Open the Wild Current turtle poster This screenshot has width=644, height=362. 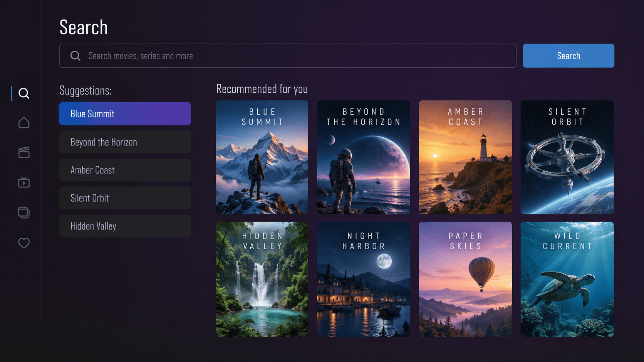click(x=567, y=279)
